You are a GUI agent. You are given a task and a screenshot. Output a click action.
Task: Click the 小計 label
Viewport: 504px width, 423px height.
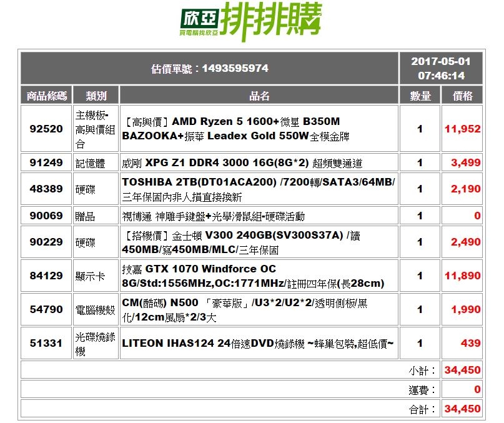pos(422,371)
